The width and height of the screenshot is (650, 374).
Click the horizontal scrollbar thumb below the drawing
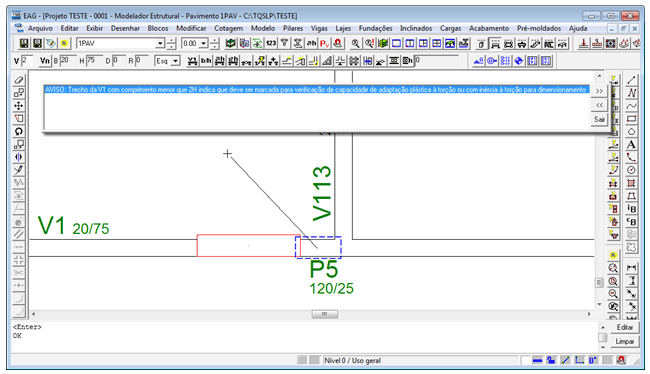click(325, 314)
